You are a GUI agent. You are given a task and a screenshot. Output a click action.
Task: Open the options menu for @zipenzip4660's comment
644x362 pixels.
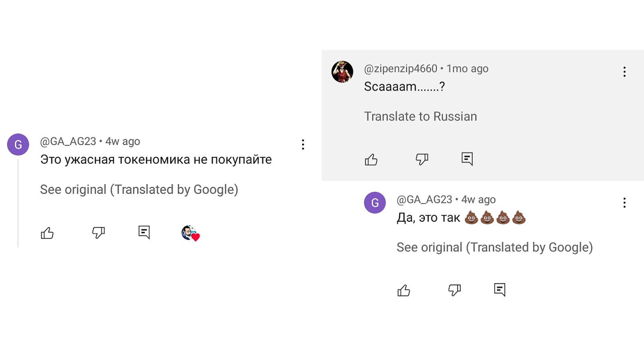[x=624, y=72]
